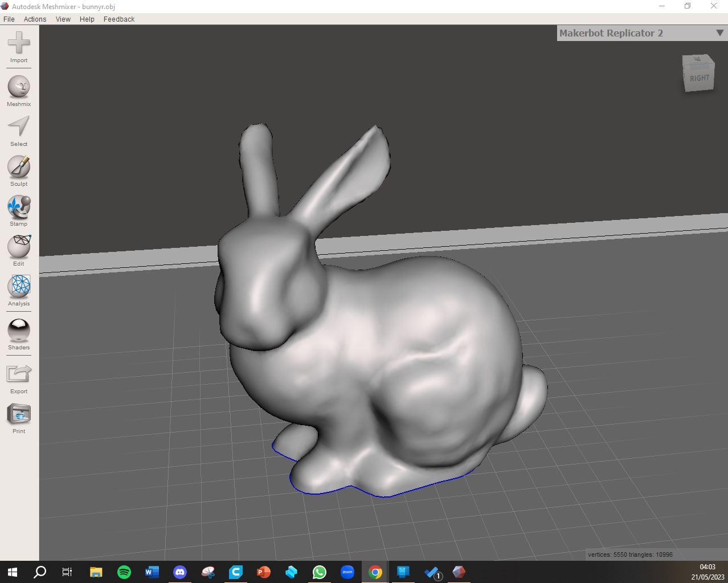Click the Meshmixer taskbar icon

(459, 572)
